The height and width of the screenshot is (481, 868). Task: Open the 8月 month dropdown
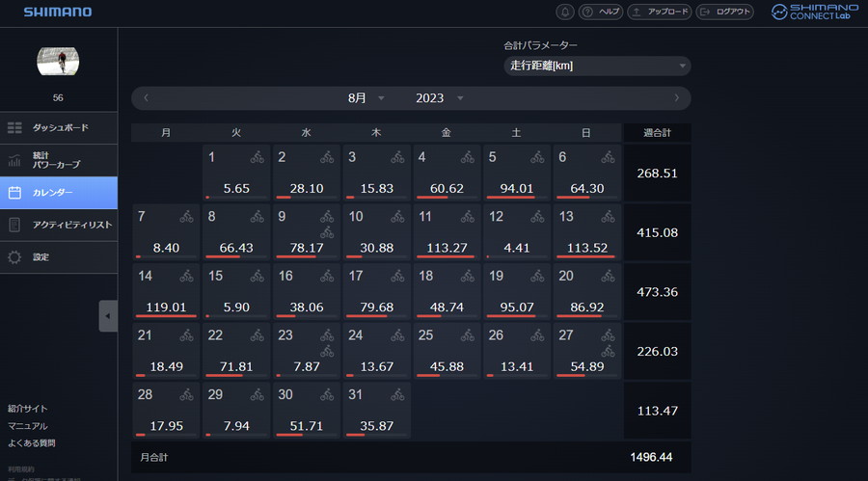point(366,98)
